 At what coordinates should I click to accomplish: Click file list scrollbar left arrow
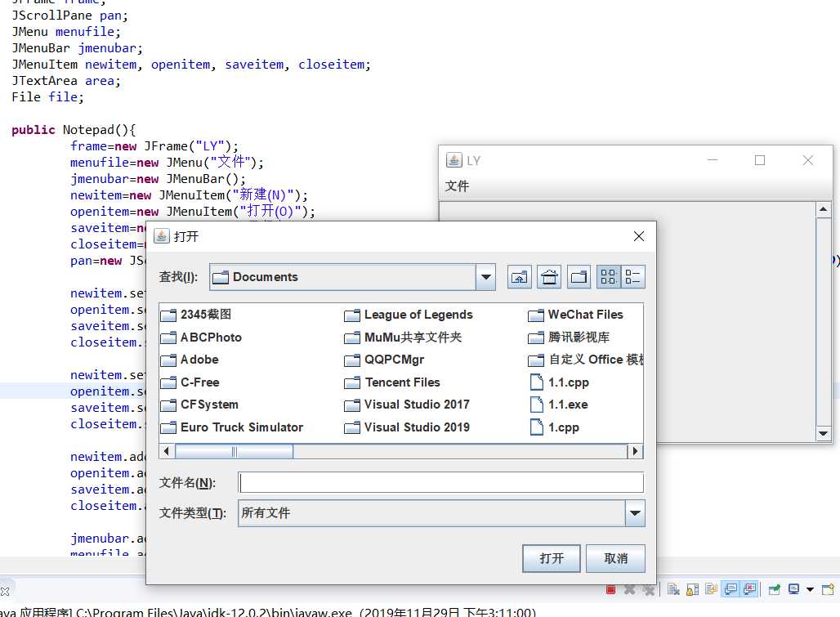click(x=167, y=451)
